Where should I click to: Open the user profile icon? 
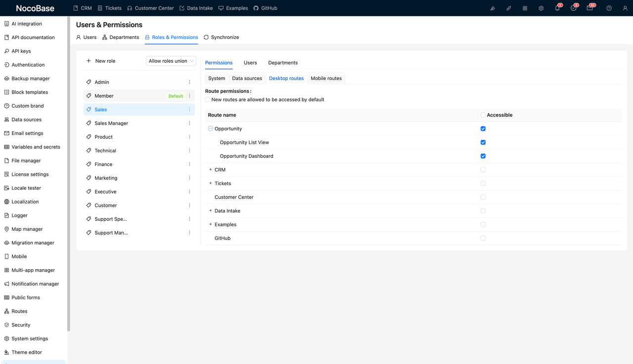[x=625, y=8]
